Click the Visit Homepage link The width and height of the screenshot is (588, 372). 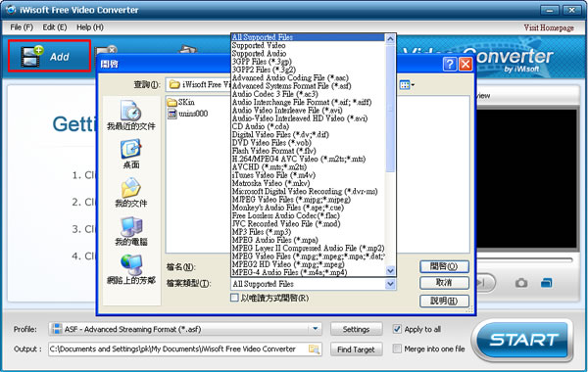(x=549, y=27)
